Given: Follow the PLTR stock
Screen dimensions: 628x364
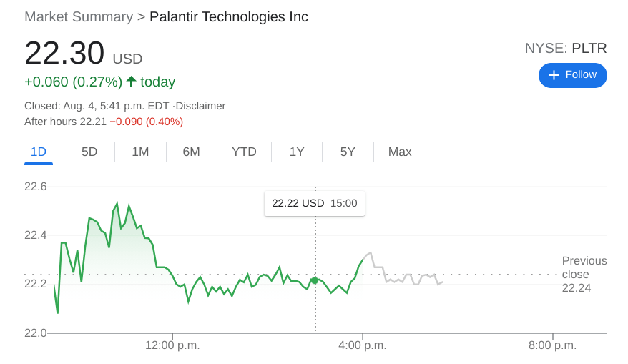Looking at the screenshot, I should pos(572,75).
